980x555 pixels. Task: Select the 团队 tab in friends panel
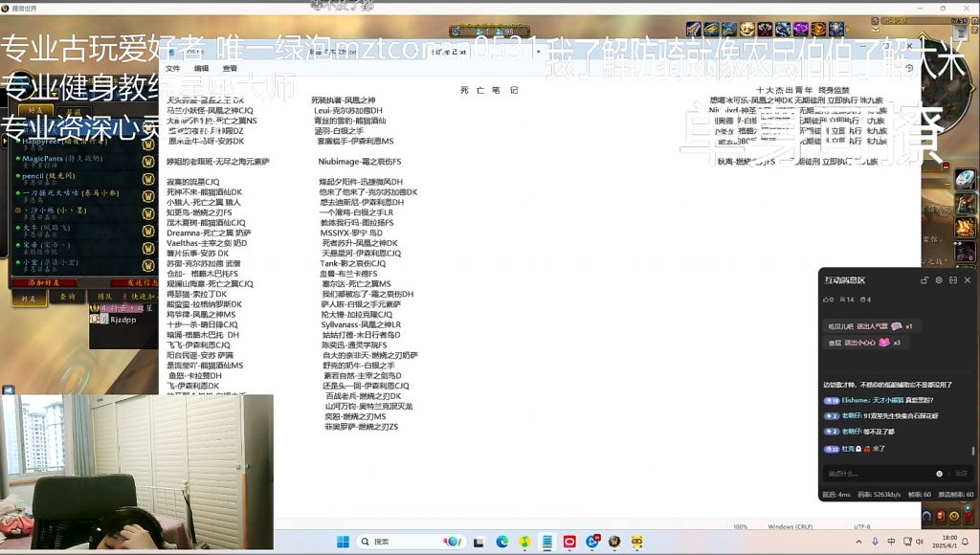(104, 297)
